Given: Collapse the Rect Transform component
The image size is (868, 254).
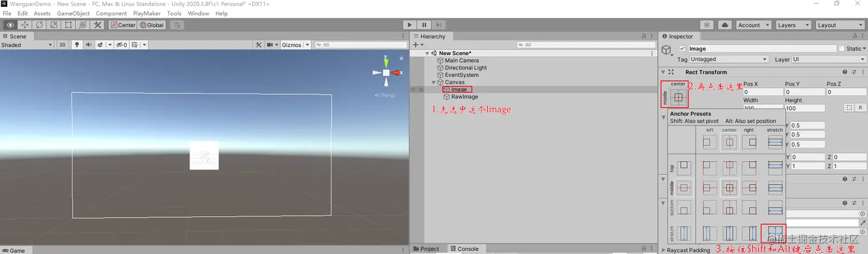Looking at the screenshot, I should click(x=664, y=72).
